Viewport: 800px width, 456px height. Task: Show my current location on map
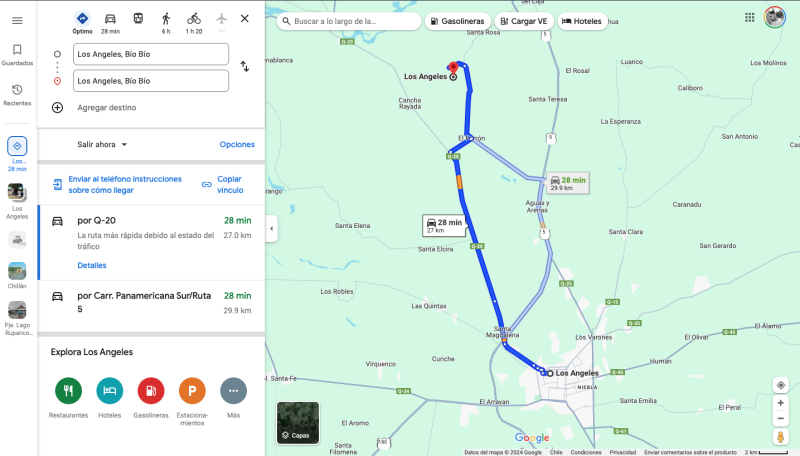[x=781, y=385]
